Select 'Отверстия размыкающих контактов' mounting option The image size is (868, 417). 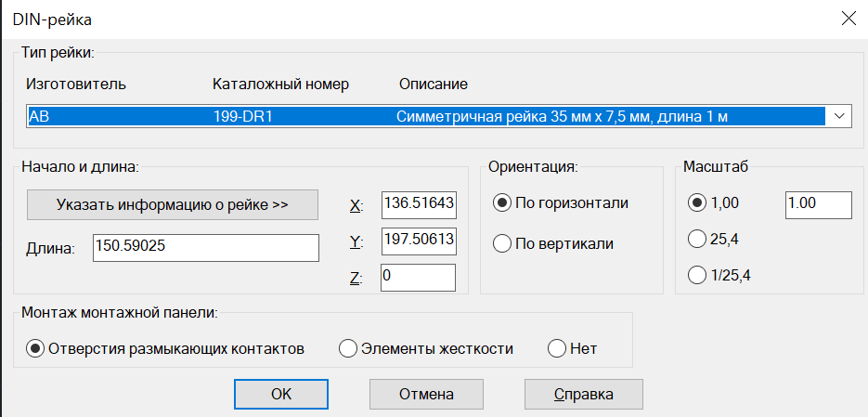[165, 349]
